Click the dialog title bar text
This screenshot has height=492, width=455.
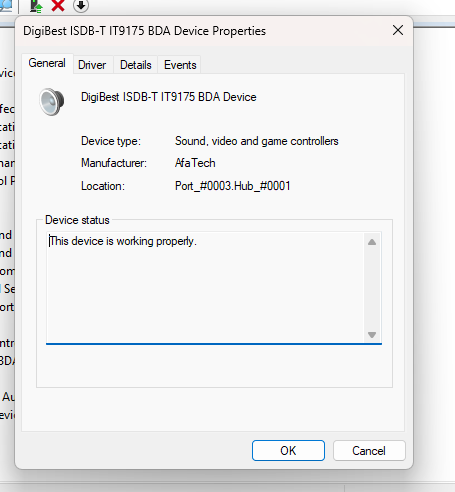pyautogui.click(x=144, y=31)
